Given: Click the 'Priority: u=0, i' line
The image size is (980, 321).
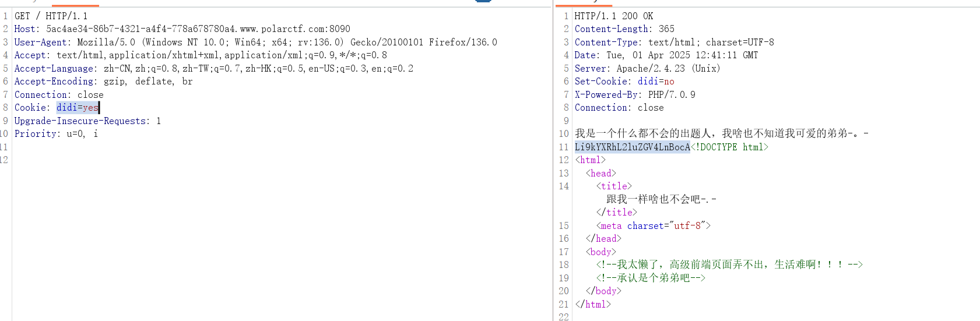Looking at the screenshot, I should pos(57,133).
